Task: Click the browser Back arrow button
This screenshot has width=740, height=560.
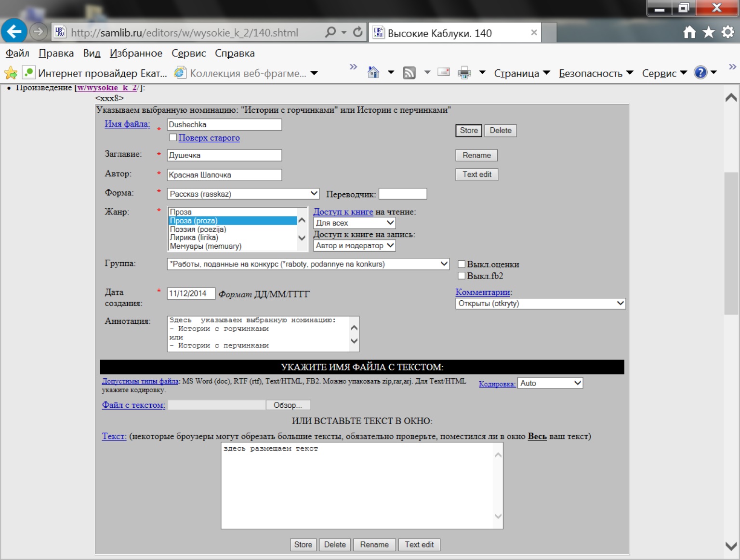Action: coord(14,32)
